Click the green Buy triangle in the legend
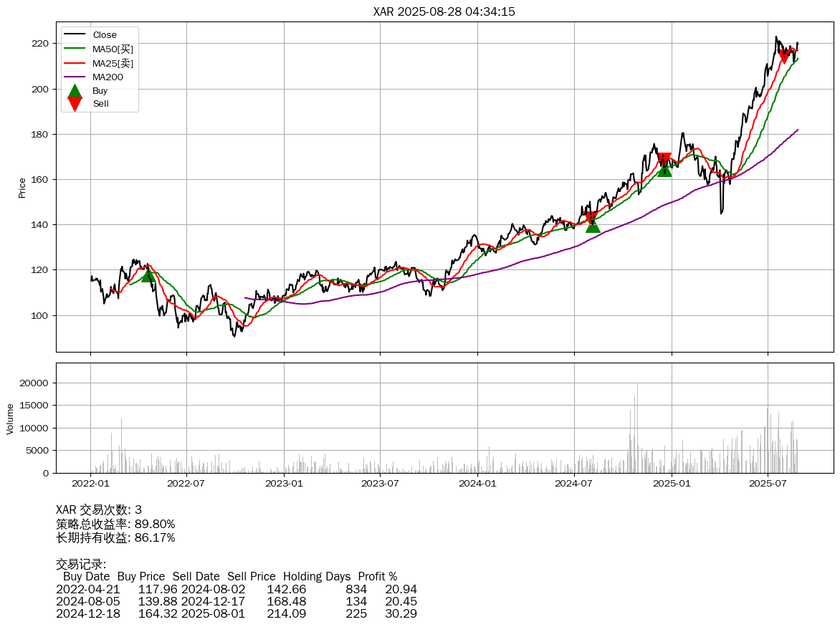The height and width of the screenshot is (627, 840). 75,91
